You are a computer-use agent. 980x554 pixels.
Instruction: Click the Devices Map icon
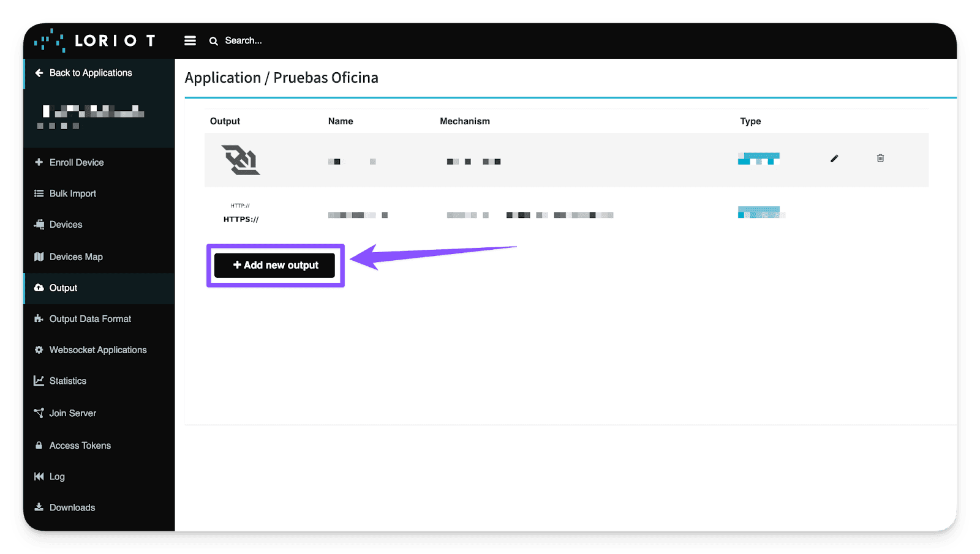click(x=39, y=256)
